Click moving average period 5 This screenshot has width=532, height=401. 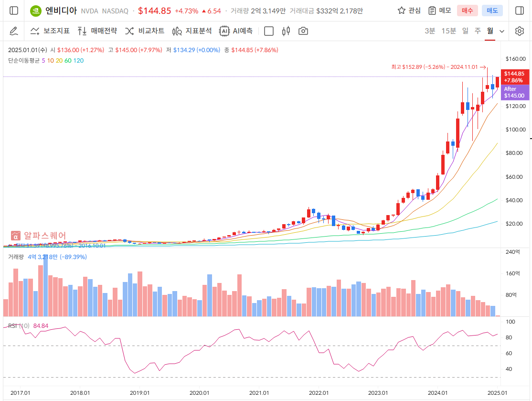tap(43, 60)
